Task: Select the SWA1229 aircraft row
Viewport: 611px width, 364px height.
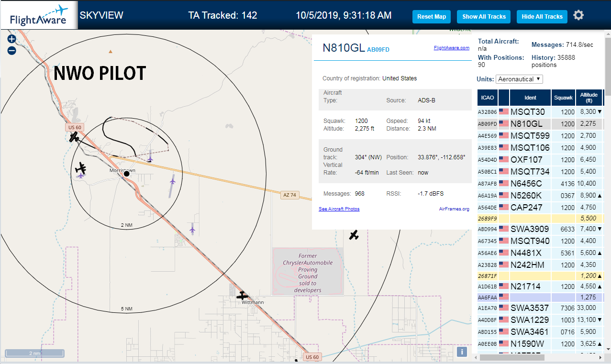Action: [540, 320]
